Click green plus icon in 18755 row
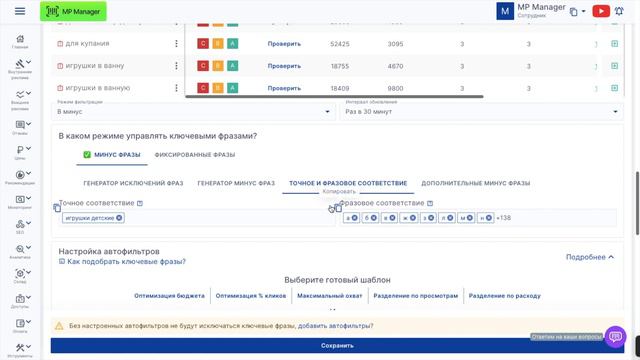 coord(614,66)
